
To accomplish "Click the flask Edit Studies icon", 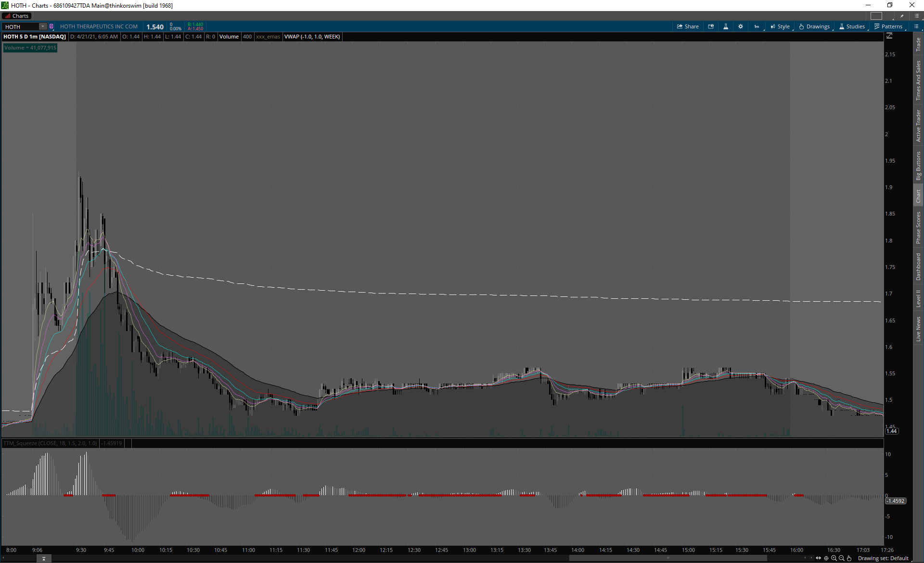I will point(726,26).
